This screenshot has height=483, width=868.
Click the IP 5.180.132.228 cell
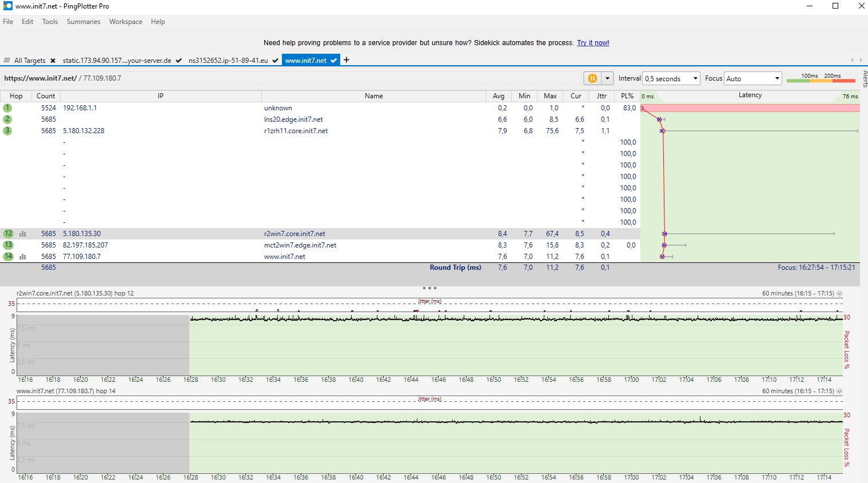(83, 131)
